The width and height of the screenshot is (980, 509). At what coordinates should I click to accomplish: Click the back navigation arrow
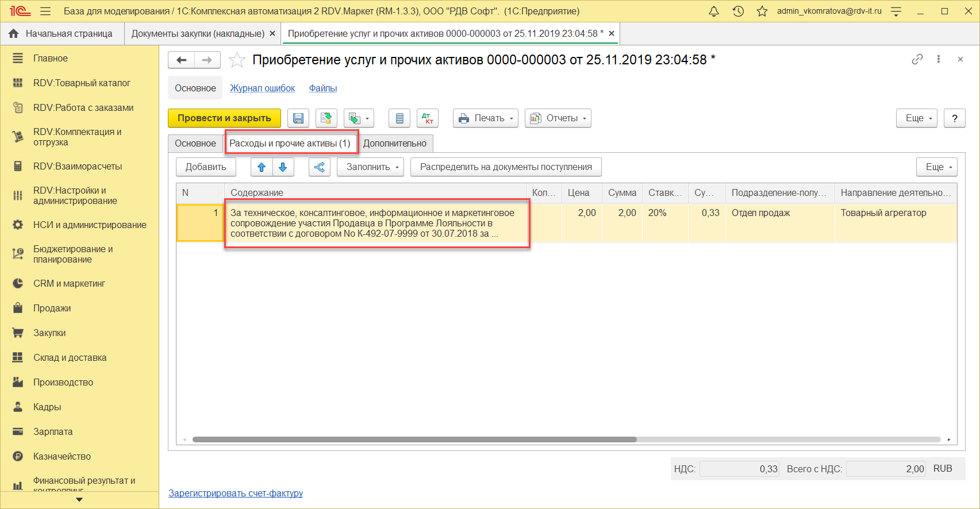pos(182,60)
